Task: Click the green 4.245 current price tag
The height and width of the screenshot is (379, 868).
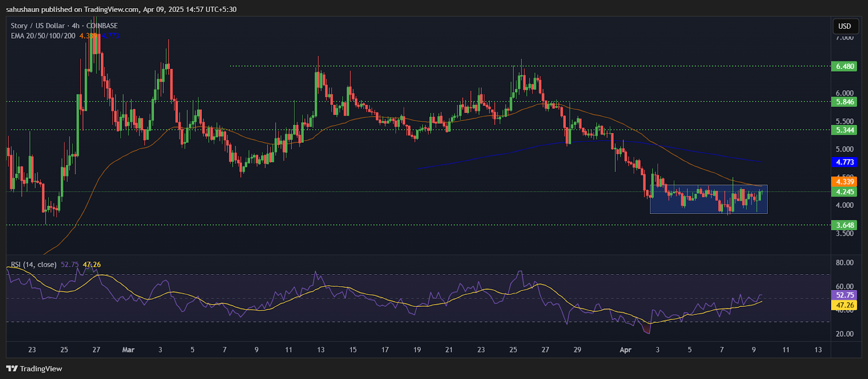Action: click(845, 192)
